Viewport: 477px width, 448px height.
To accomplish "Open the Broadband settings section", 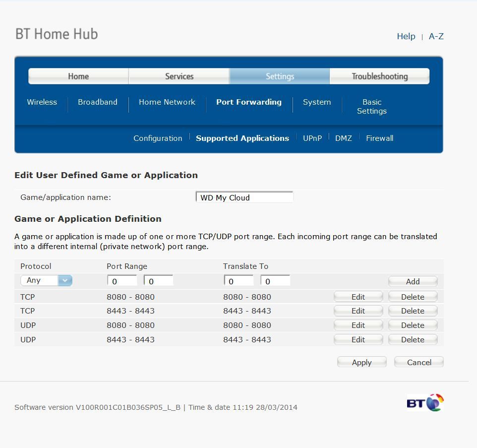I will (98, 102).
